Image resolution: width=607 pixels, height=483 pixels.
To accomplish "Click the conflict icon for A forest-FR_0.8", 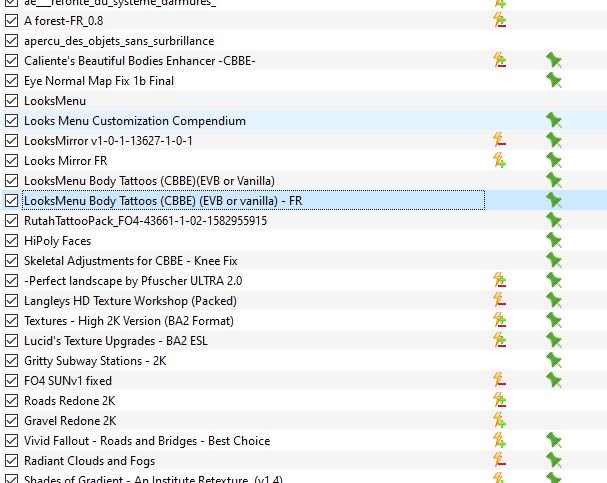I will click(x=499, y=21).
